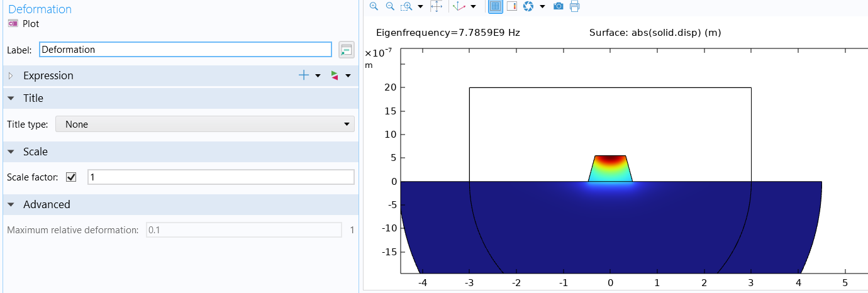Toggle the color legend display
Viewport: 868px width, 293px height.
511,6
